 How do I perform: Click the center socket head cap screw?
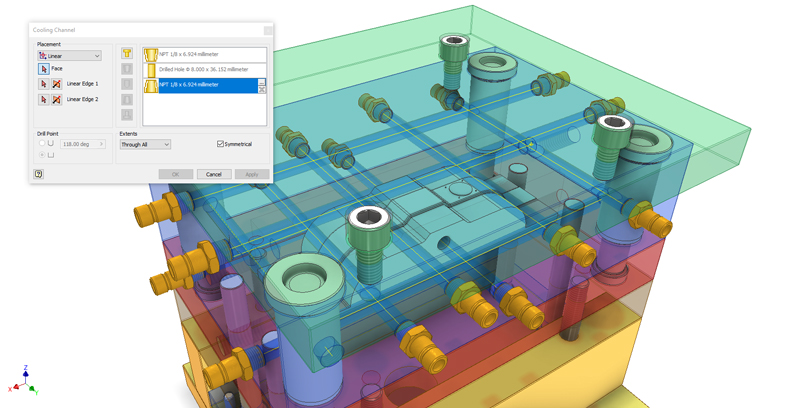[x=370, y=244]
